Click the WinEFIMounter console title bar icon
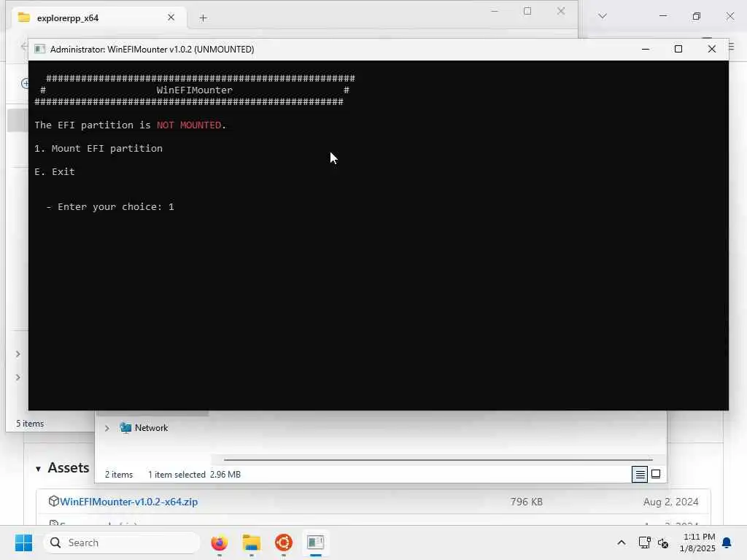Viewport: 747px width, 560px height. (x=40, y=49)
